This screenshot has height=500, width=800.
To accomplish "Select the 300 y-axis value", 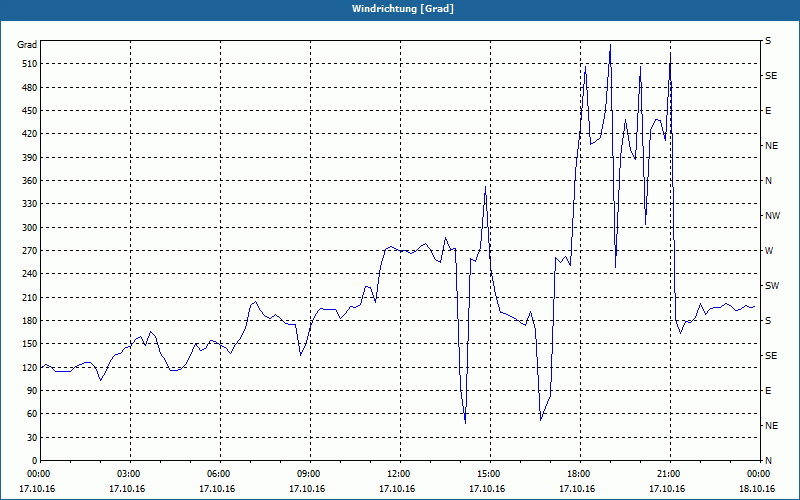I will coord(30,228).
